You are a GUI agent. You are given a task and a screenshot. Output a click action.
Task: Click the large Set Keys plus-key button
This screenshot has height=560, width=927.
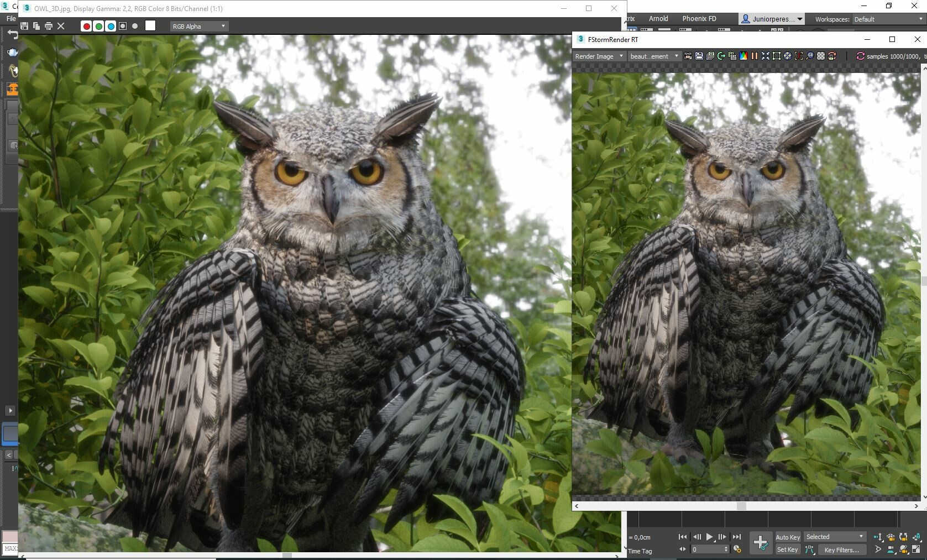pos(760,542)
